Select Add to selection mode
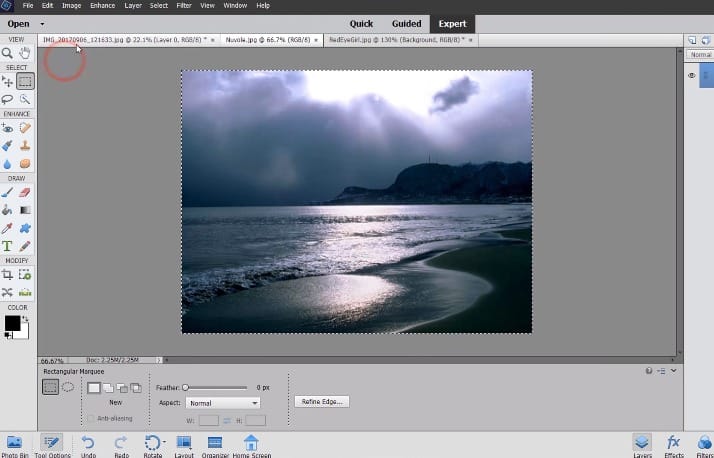The image size is (714, 458). tap(108, 388)
